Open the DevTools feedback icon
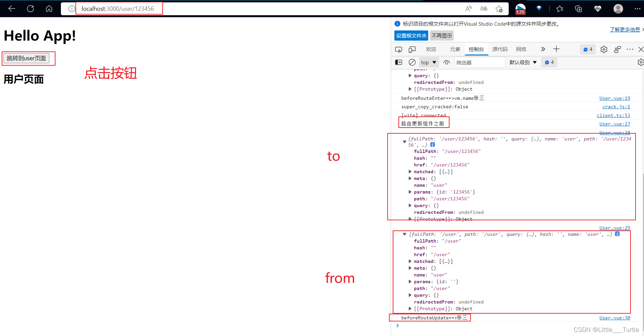 pyautogui.click(x=617, y=49)
